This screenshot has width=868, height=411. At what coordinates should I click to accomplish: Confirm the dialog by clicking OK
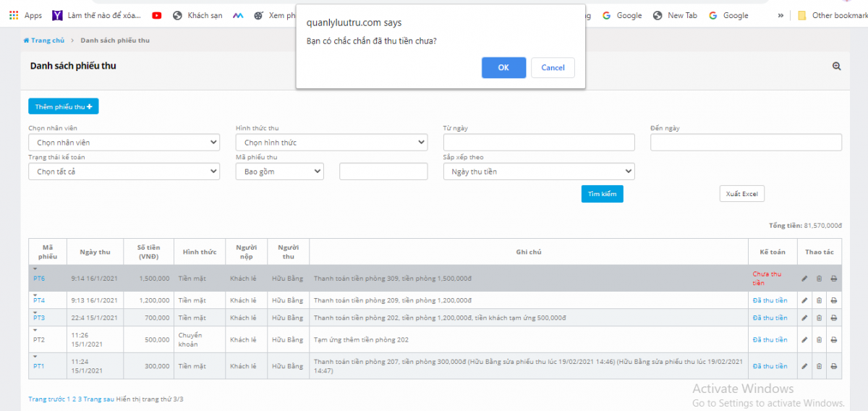click(x=503, y=67)
